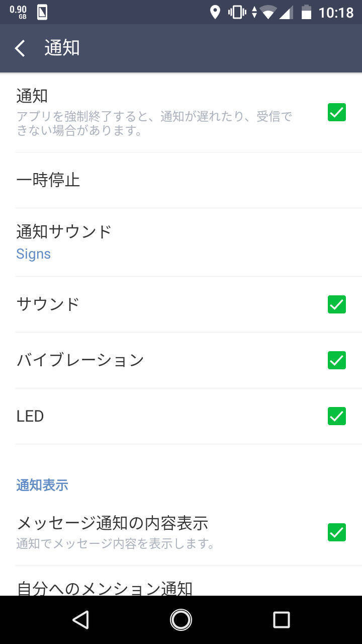Open 自分へのメンション通知 setting
362x644 pixels.
click(104, 587)
